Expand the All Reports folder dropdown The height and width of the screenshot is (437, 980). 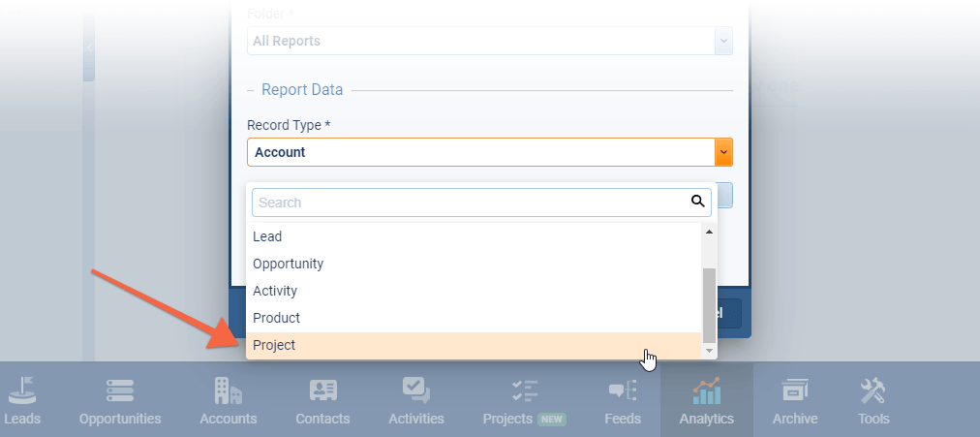[723, 42]
